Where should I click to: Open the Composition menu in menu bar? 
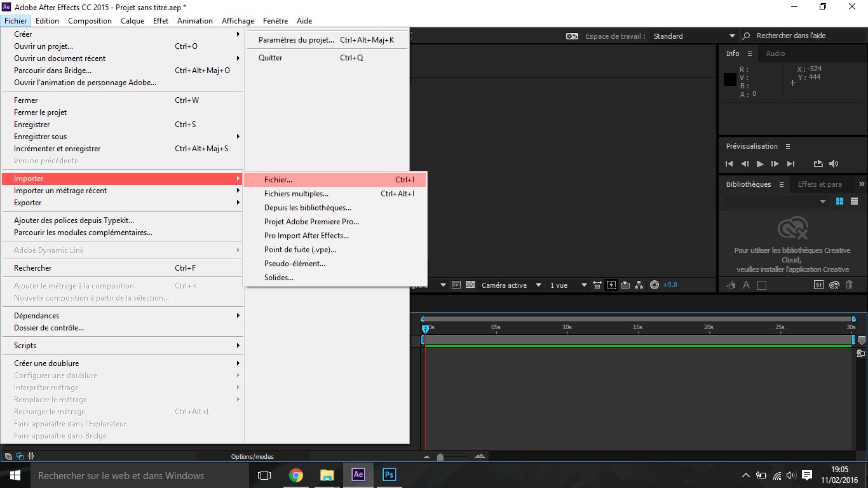pyautogui.click(x=90, y=21)
